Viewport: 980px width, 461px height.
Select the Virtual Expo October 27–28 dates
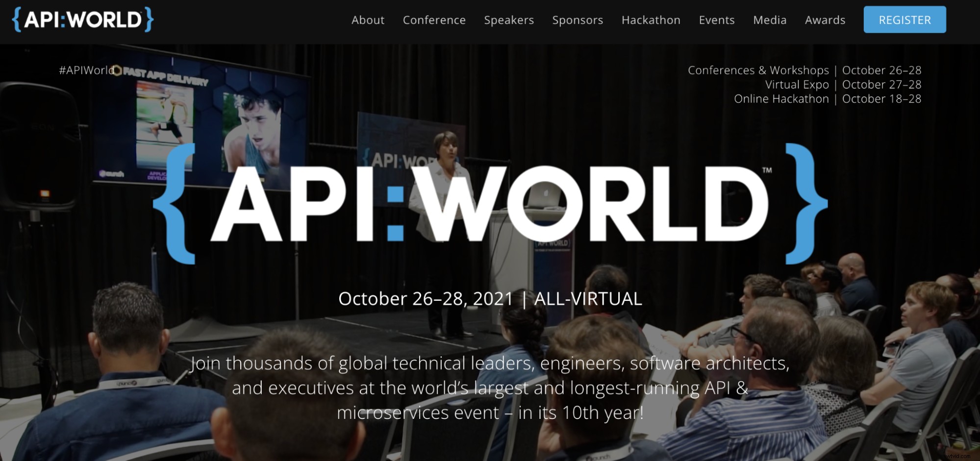coord(843,84)
